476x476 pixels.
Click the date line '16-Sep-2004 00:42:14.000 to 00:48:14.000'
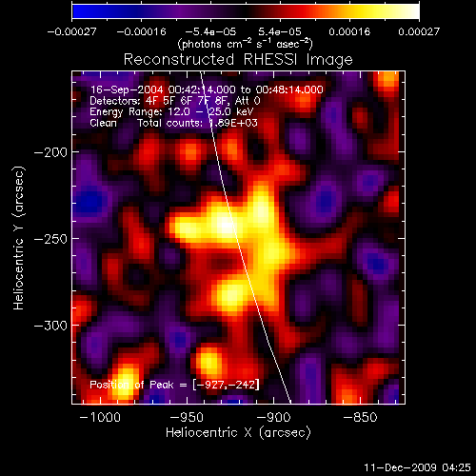pos(207,89)
